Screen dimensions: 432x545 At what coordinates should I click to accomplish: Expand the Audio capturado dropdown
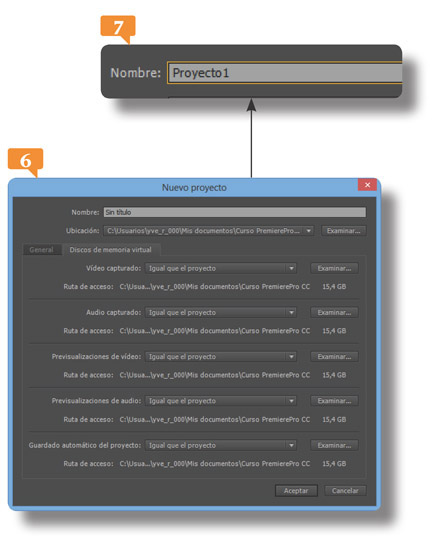(221, 312)
